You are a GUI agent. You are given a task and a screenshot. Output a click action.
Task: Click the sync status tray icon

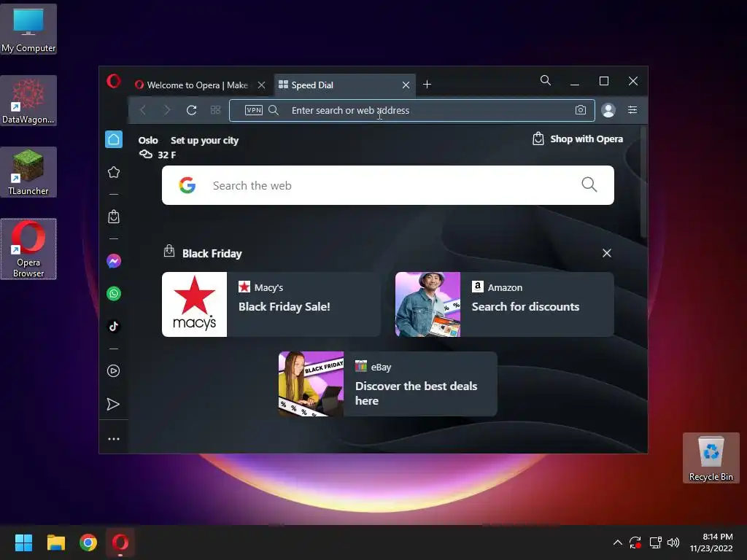click(635, 542)
